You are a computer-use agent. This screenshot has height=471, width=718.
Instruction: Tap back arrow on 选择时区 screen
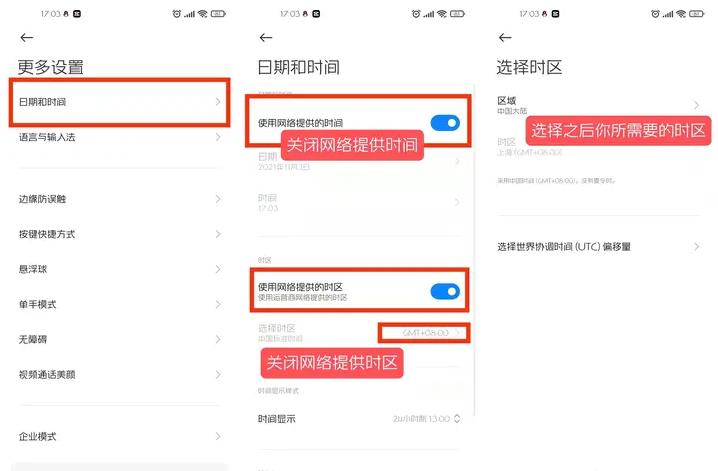(x=505, y=38)
